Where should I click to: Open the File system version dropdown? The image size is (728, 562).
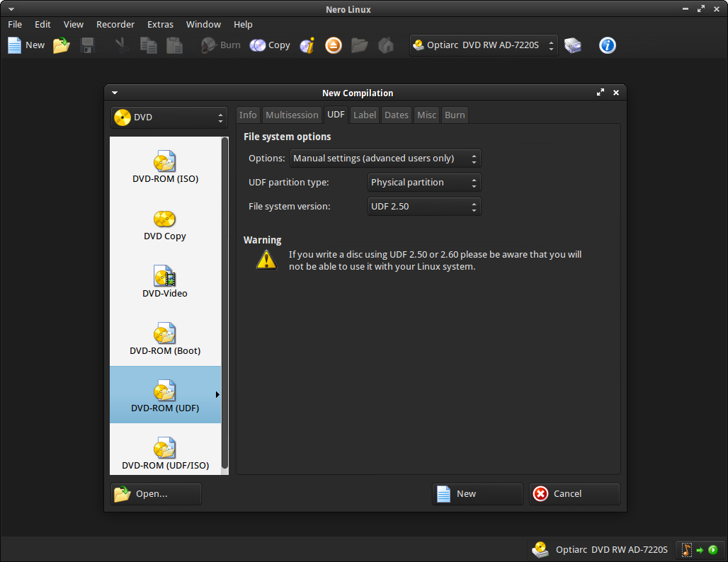coord(424,207)
